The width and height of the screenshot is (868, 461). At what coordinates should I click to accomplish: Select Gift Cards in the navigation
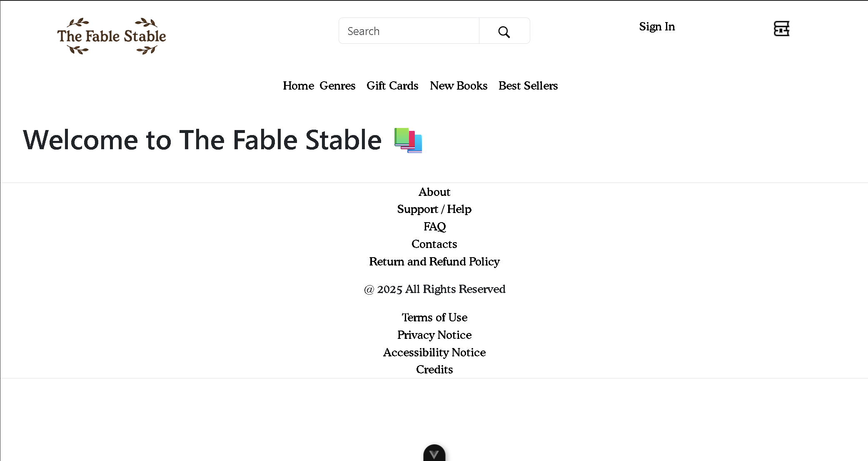[x=392, y=86]
